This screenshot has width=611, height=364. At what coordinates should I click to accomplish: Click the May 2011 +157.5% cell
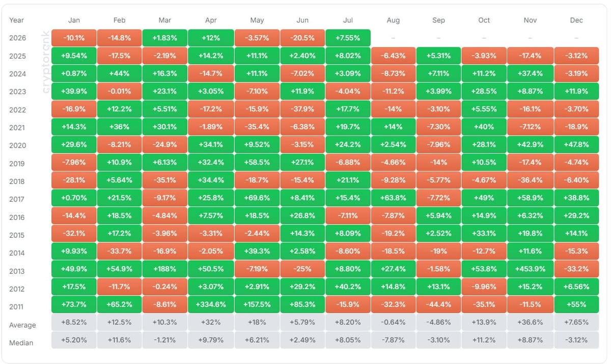point(257,304)
